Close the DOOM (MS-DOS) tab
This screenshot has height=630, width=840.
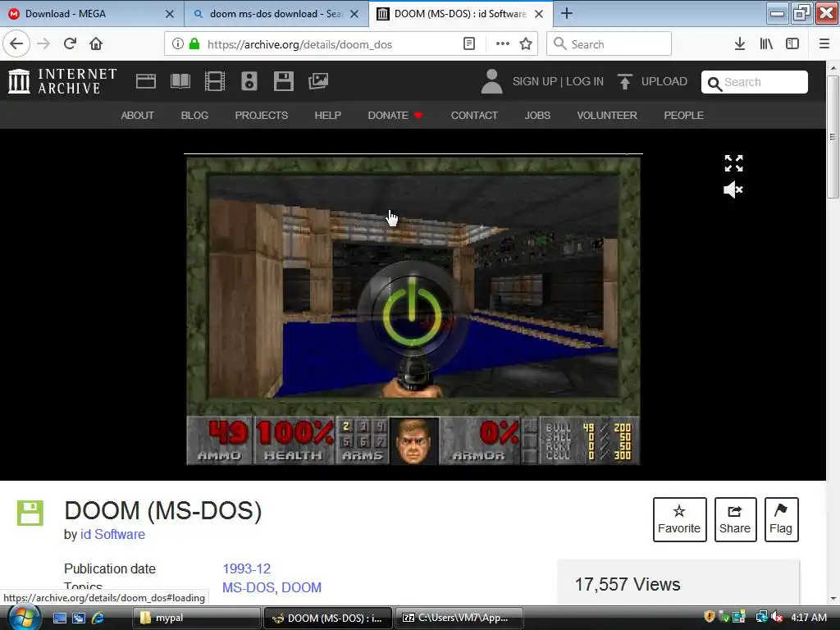coord(539,14)
